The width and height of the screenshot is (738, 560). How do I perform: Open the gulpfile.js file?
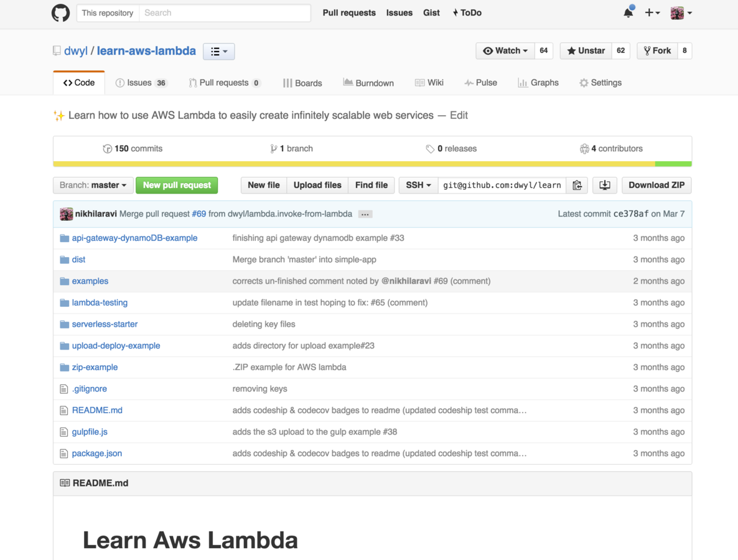click(x=90, y=432)
